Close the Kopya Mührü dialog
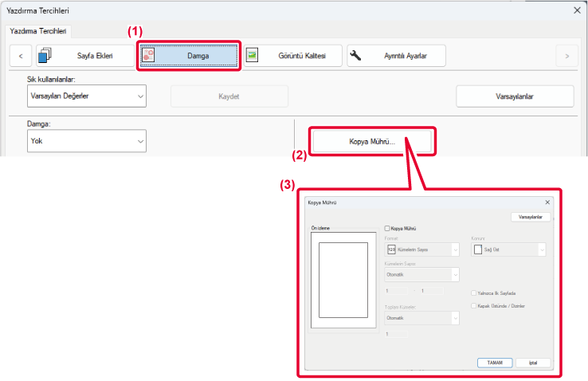Image resolution: width=588 pixels, height=381 pixels. tap(547, 203)
